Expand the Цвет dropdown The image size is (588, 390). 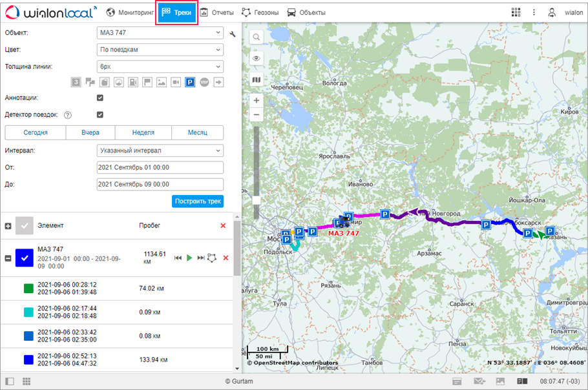coord(160,50)
